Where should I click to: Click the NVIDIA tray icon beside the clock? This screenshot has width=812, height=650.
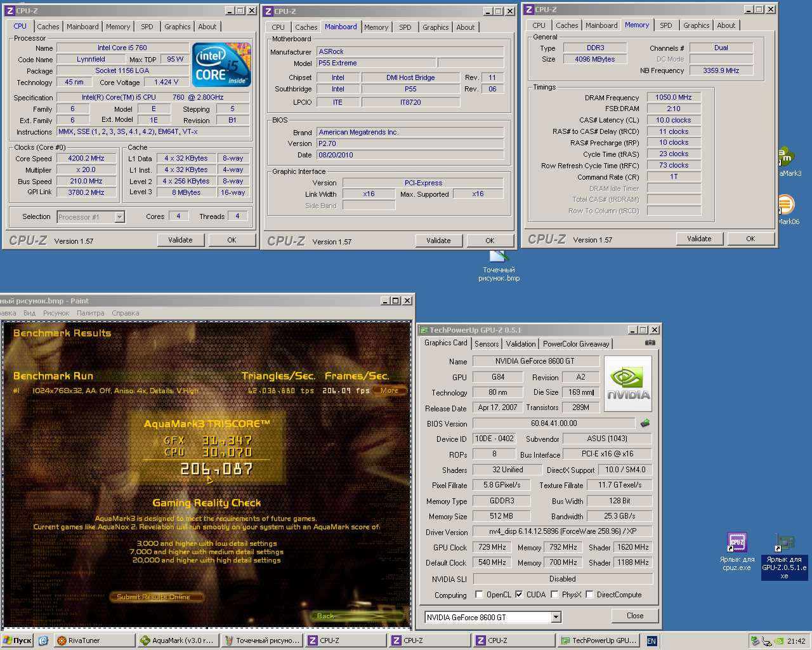point(778,641)
